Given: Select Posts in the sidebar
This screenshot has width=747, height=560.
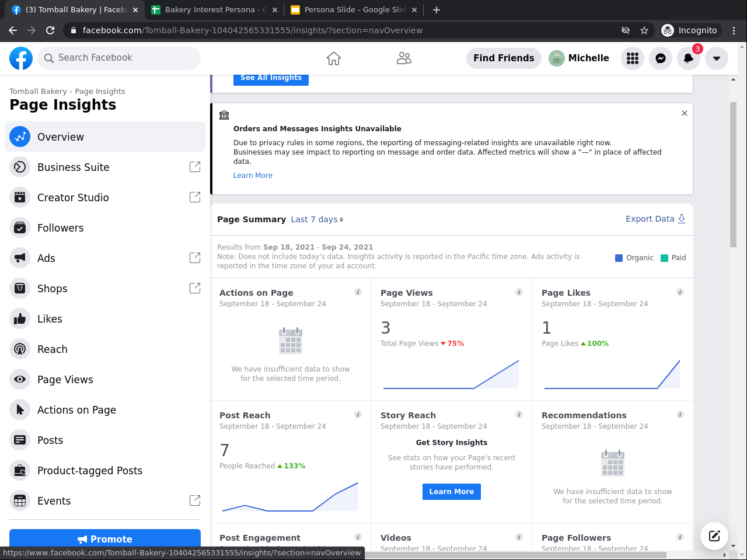Looking at the screenshot, I should (x=105, y=440).
